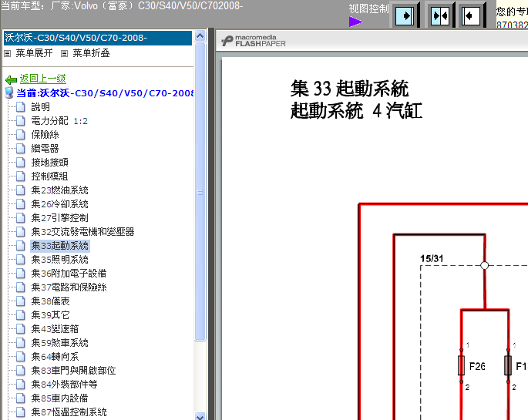Click the green back arrow icon
The image size is (528, 420).
[x=11, y=79]
